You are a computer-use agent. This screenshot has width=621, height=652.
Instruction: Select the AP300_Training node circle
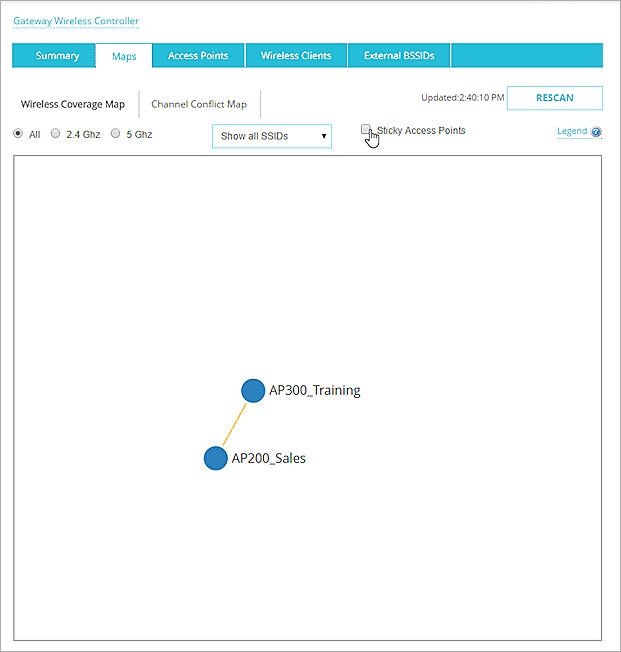coord(253,390)
